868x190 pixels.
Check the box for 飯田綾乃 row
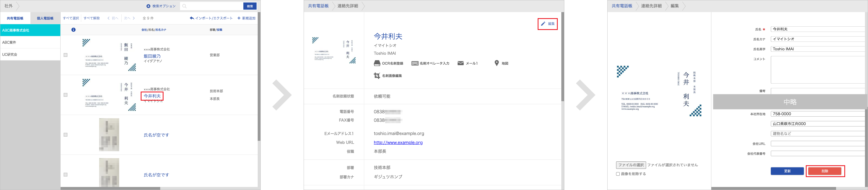click(65, 55)
